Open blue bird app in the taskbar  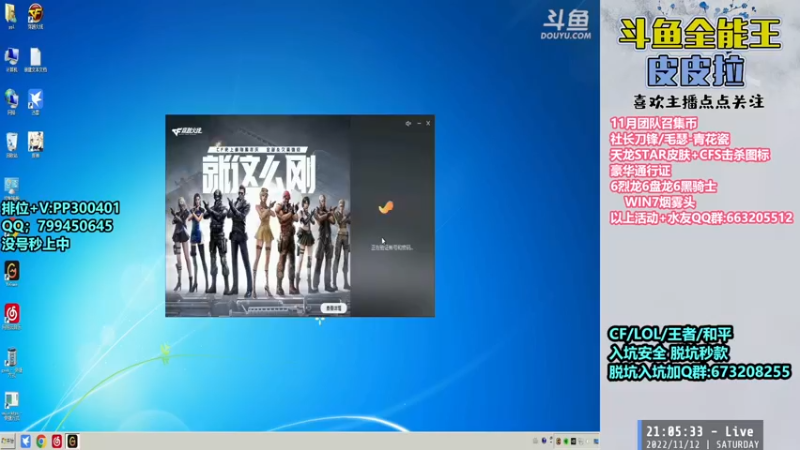click(26, 441)
